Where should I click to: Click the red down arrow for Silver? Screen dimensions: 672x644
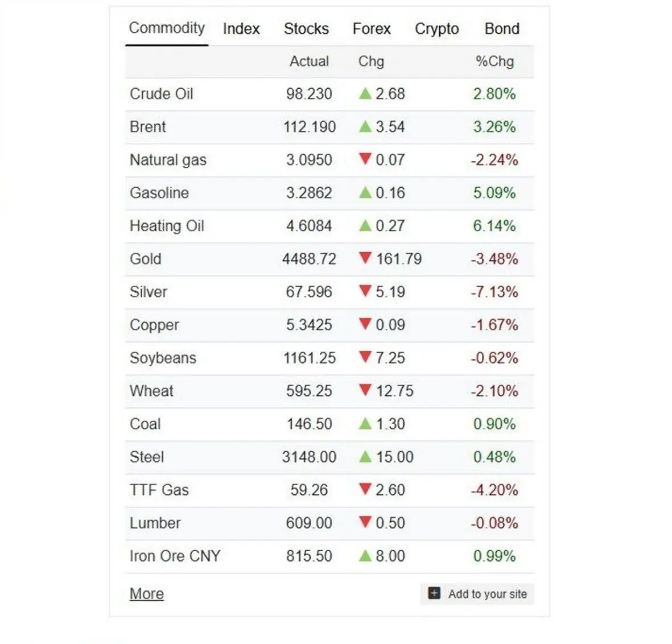365,292
